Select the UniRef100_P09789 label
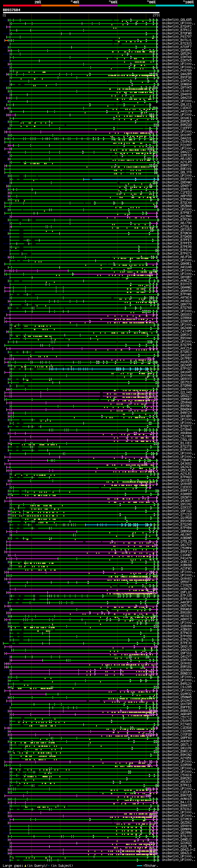 tap(177, 71)
